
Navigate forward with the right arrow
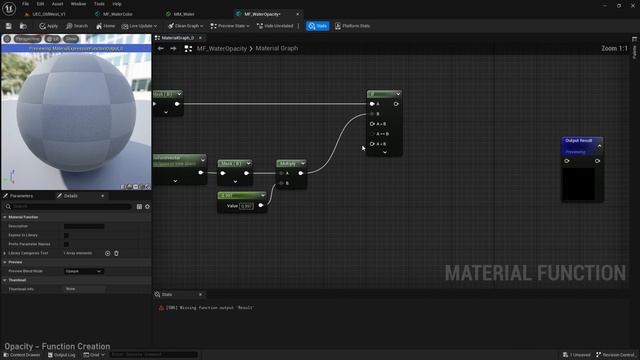[173, 48]
